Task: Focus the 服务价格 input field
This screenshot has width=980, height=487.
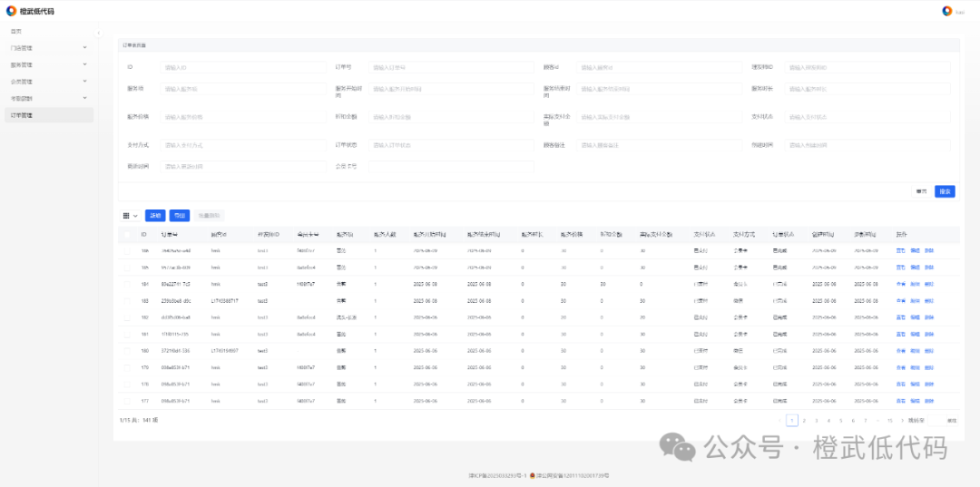Action: [x=243, y=117]
